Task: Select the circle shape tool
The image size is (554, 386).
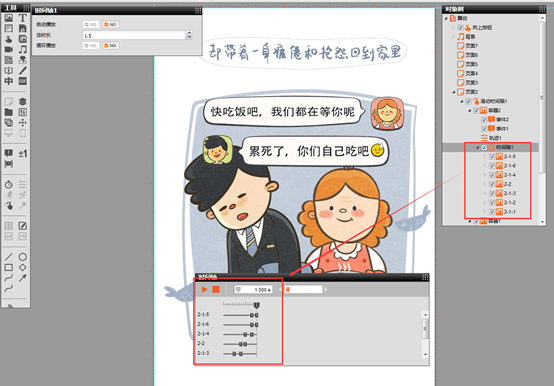Action: tap(23, 257)
